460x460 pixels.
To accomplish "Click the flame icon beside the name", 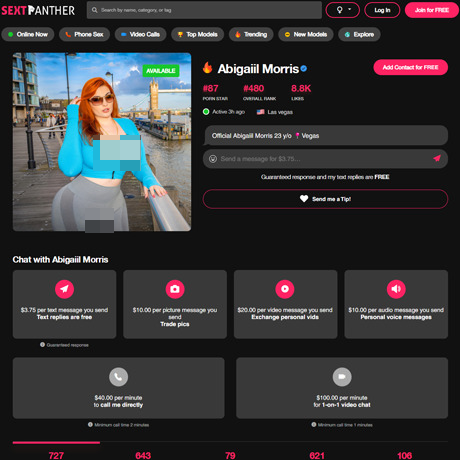I will click(x=207, y=68).
